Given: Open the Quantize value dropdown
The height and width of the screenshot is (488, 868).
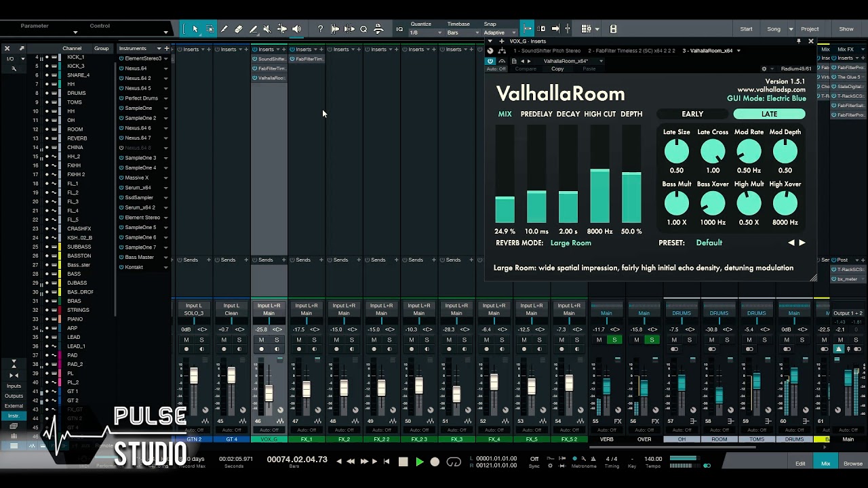Looking at the screenshot, I should point(425,33).
